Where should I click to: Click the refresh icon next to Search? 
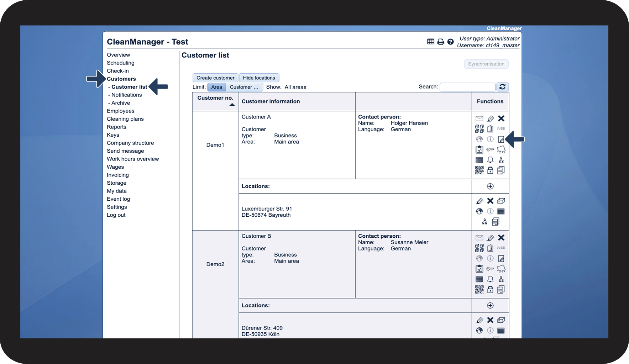pyautogui.click(x=503, y=87)
